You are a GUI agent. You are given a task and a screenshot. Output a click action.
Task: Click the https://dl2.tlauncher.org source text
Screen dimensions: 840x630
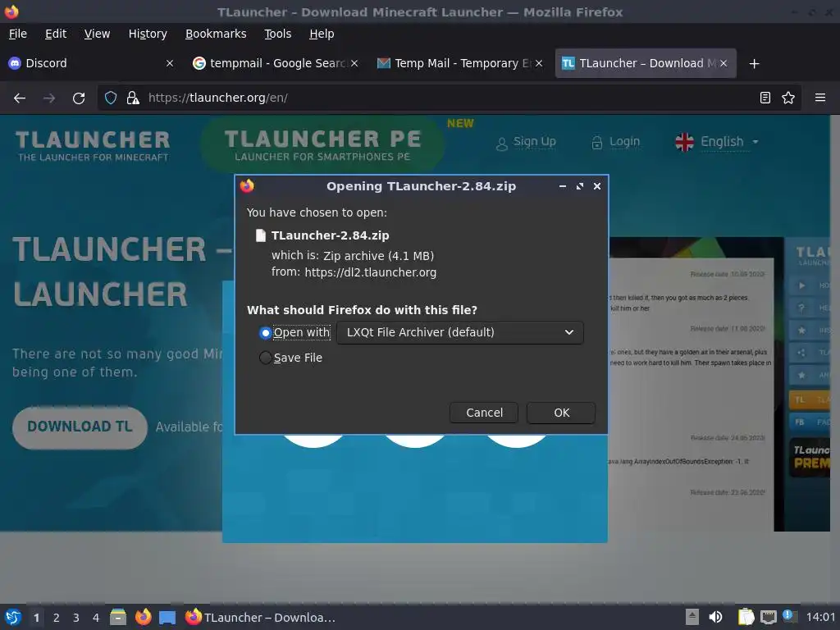(370, 272)
